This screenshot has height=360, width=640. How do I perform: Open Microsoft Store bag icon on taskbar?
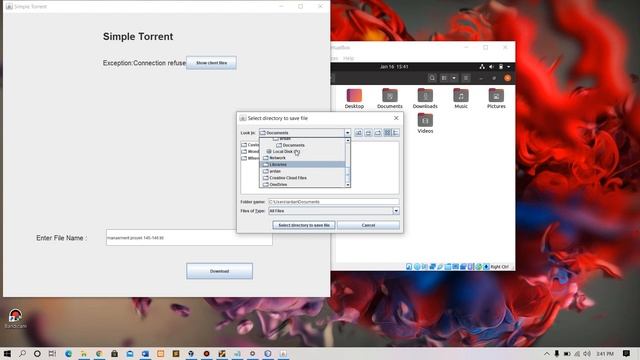114,353
